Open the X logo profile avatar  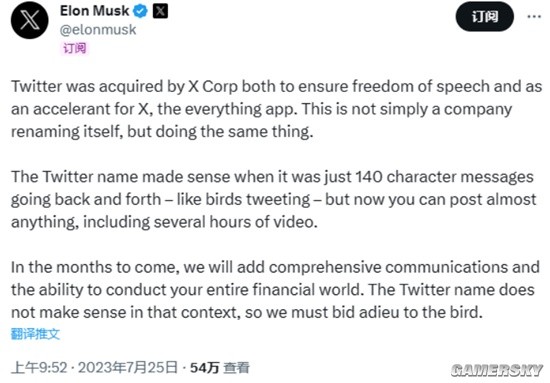29,20
